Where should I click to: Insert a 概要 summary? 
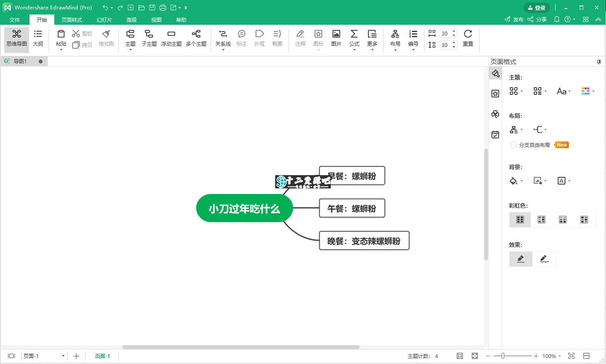277,38
